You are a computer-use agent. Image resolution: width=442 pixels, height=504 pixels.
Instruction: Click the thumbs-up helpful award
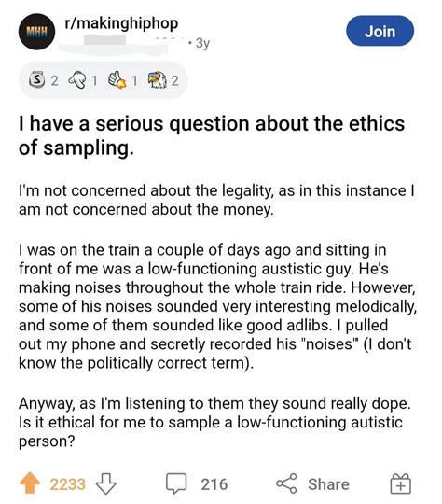117,80
